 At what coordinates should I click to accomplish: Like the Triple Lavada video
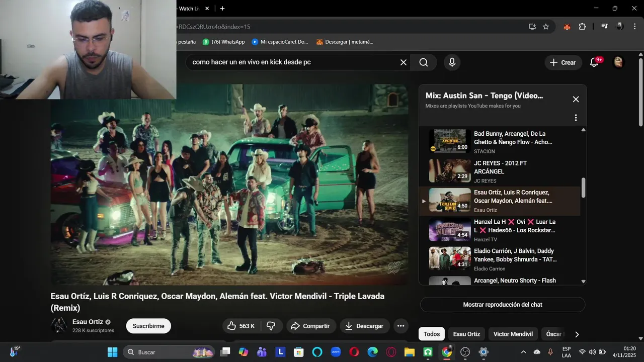(x=241, y=326)
